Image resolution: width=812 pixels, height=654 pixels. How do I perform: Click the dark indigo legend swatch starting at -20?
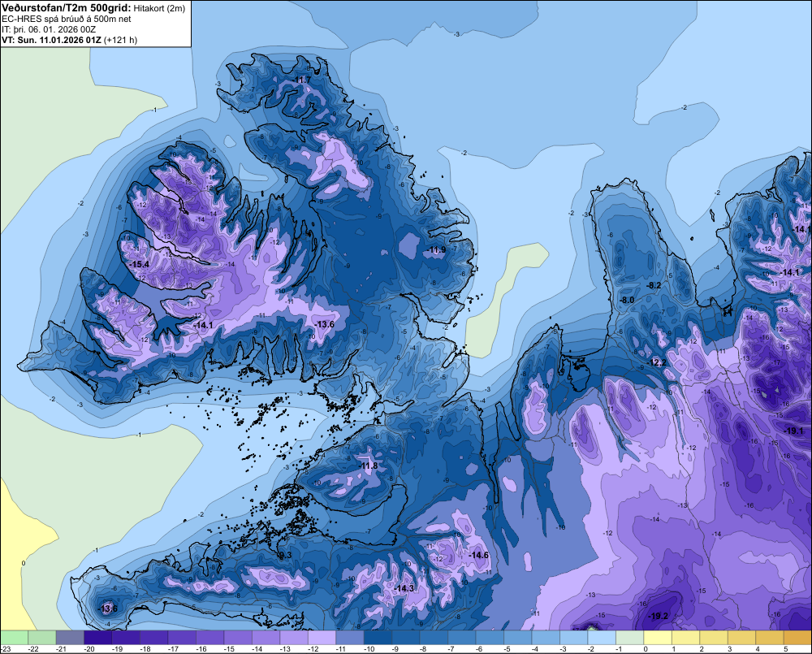tap(98, 637)
